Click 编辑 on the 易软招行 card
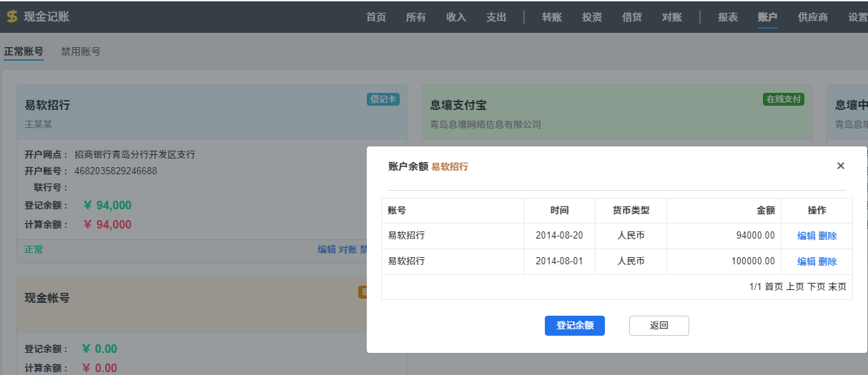This screenshot has height=375, width=868. click(327, 249)
